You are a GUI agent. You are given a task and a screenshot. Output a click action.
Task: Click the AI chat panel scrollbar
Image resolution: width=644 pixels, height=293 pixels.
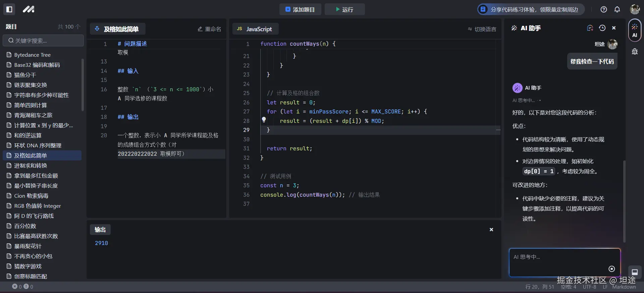[x=624, y=201]
